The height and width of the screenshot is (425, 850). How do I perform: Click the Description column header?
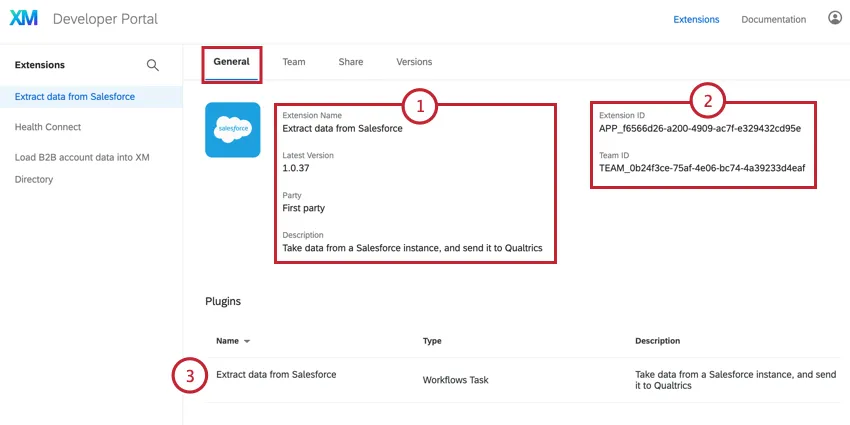point(658,341)
